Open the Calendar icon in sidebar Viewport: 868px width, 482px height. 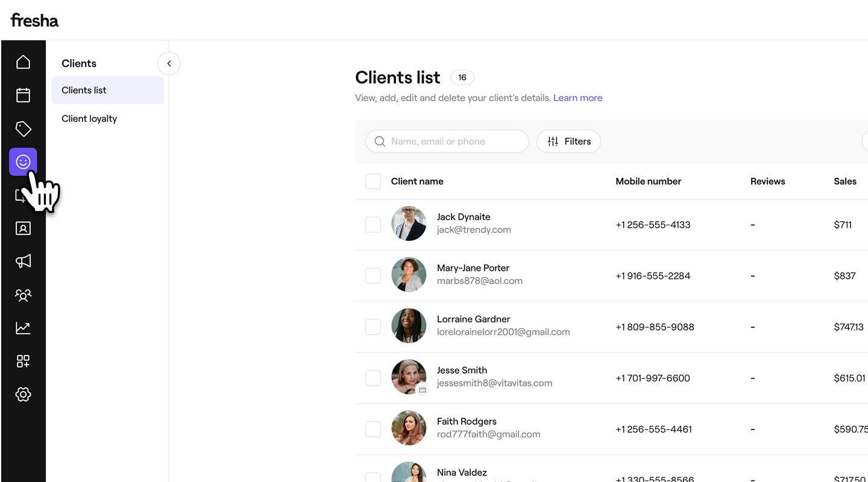click(x=23, y=95)
